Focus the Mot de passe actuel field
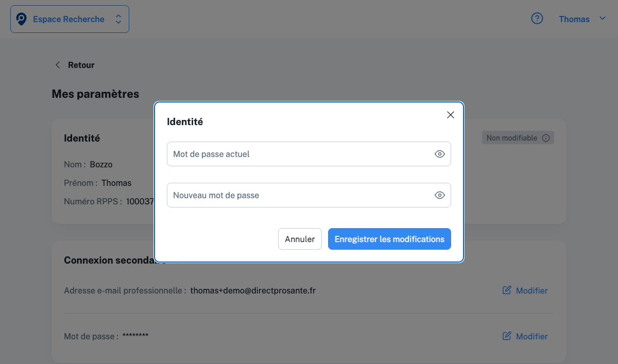Viewport: 618px width, 364px height. coord(299,154)
